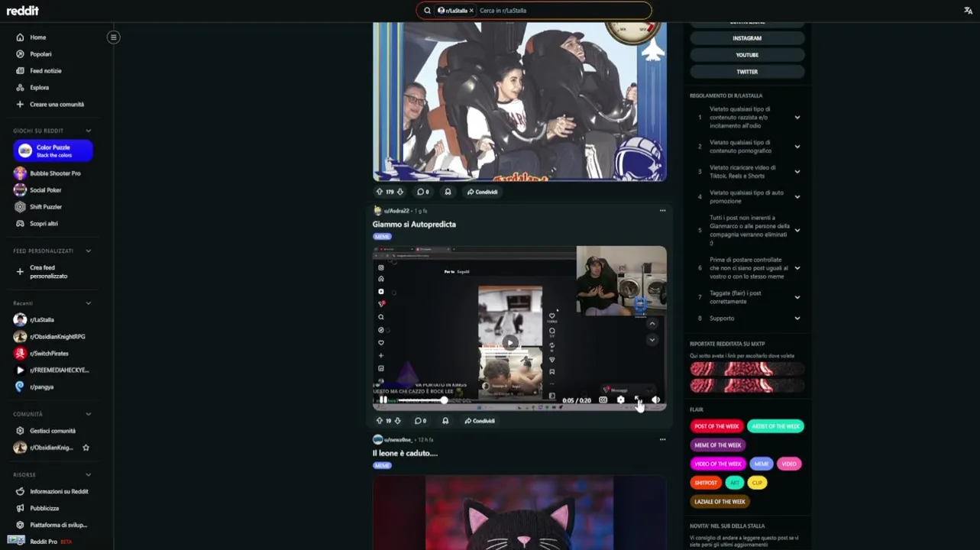Open the post titled Il leone è caduto....

click(405, 454)
